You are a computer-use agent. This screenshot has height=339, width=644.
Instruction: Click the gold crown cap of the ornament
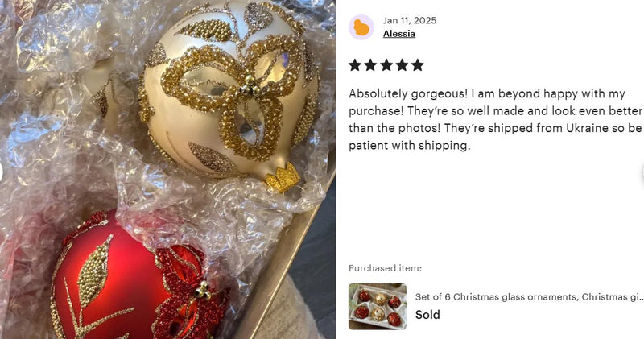point(283,178)
